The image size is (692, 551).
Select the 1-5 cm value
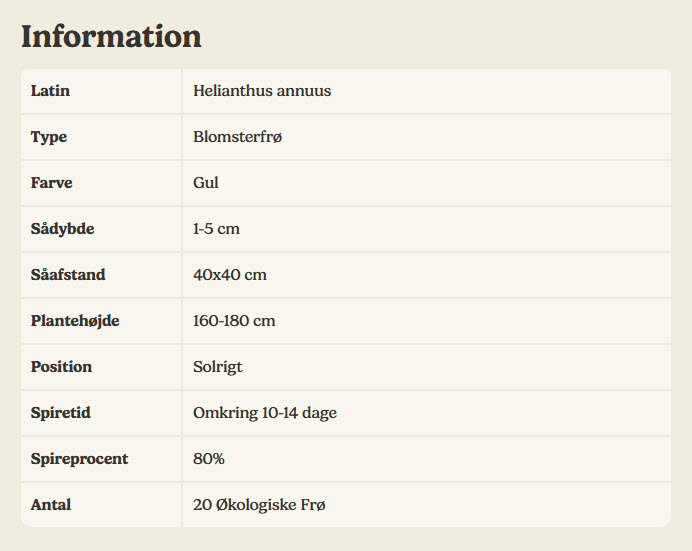tap(216, 229)
